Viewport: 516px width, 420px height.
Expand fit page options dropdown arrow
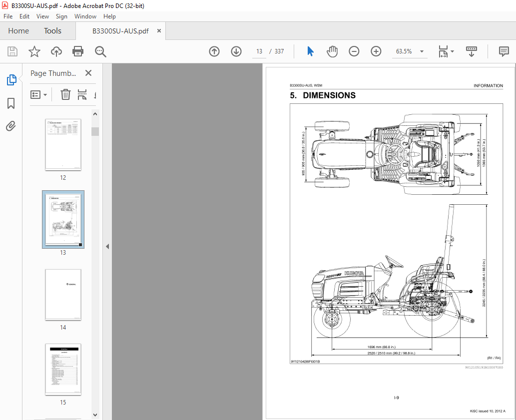[452, 51]
